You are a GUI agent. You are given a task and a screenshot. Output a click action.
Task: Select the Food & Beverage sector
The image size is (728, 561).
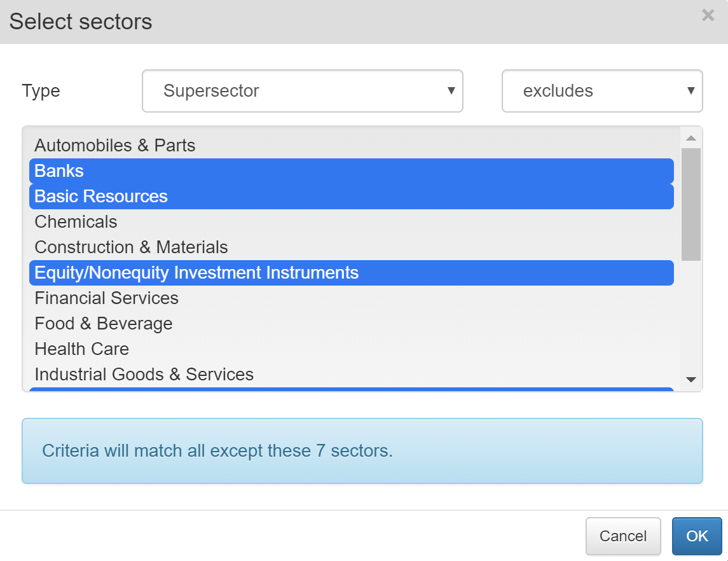tap(352, 324)
